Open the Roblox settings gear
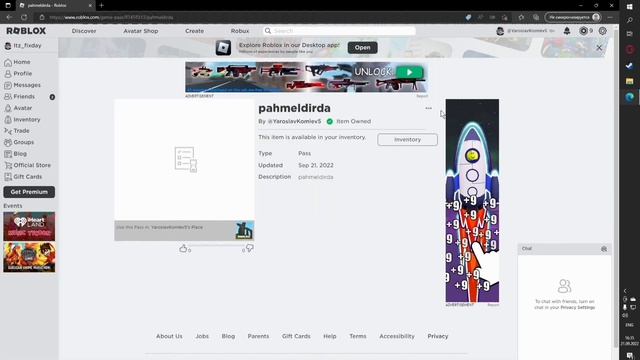 pos(602,31)
